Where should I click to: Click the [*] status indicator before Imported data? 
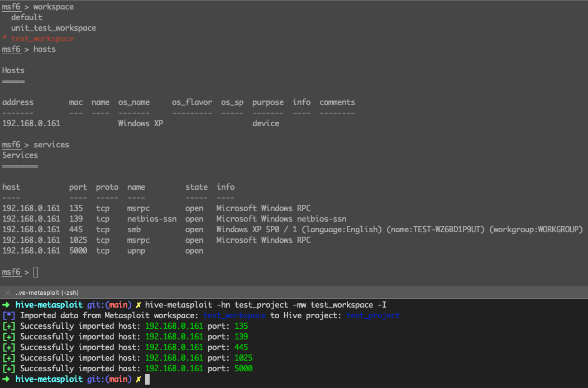click(10, 315)
